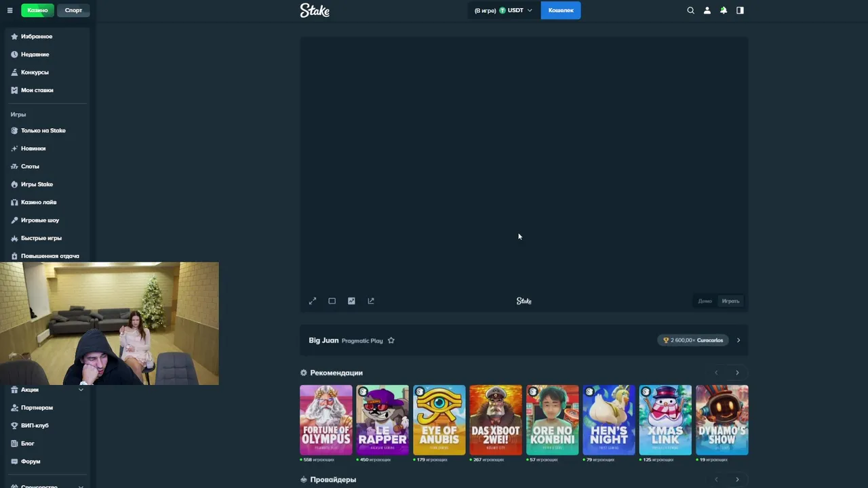The height and width of the screenshot is (488, 868).
Task: Click the Рекомендации heading icon
Action: pyautogui.click(x=304, y=373)
